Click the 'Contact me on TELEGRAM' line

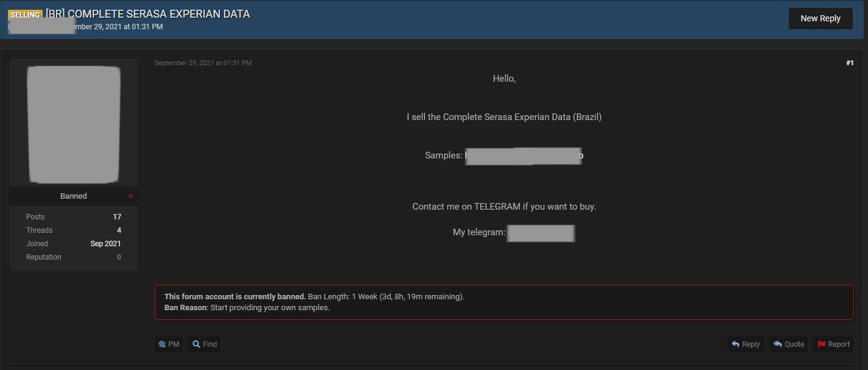click(x=504, y=207)
